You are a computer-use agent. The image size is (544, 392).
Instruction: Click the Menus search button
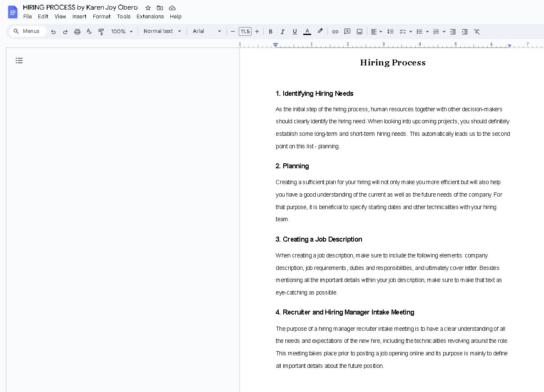pos(27,31)
